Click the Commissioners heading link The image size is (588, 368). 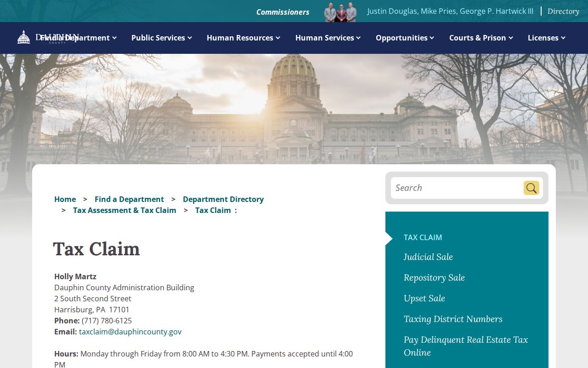(283, 12)
